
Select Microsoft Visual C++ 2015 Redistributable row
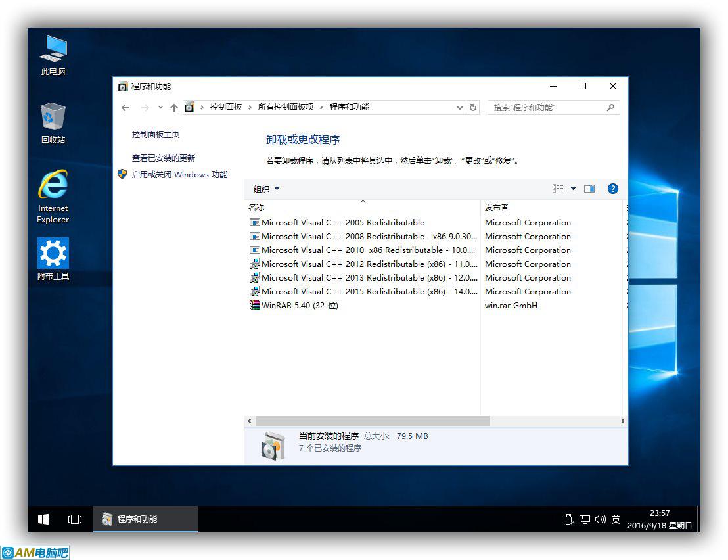coord(363,291)
